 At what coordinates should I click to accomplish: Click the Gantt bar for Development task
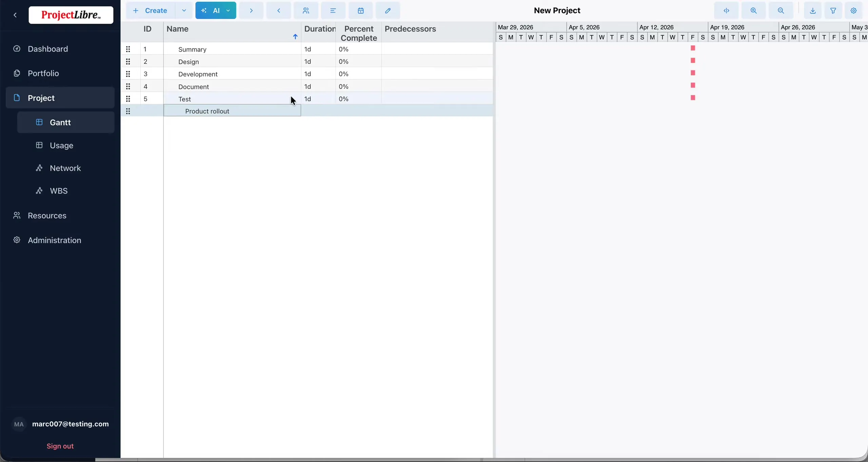(693, 73)
